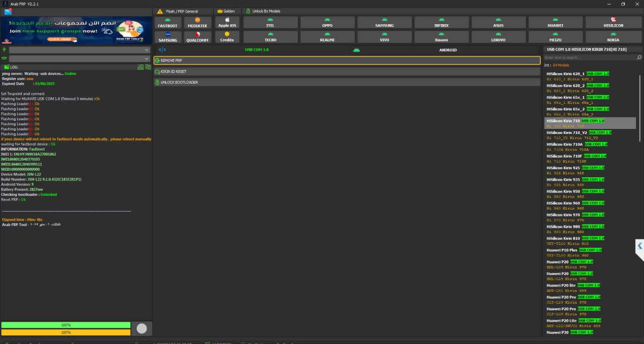Select HiSilicon Kirin 710F model
Viewport: 644px width, 344px height.
(591, 159)
